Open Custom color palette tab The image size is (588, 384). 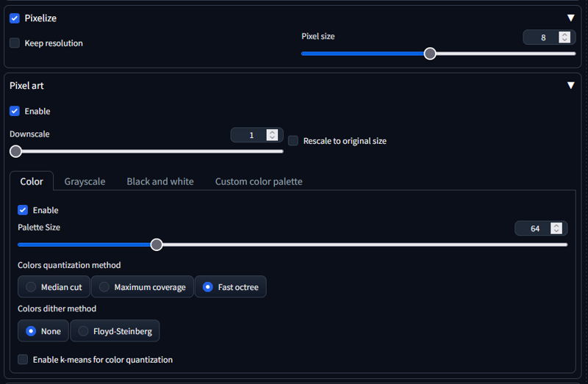click(259, 181)
